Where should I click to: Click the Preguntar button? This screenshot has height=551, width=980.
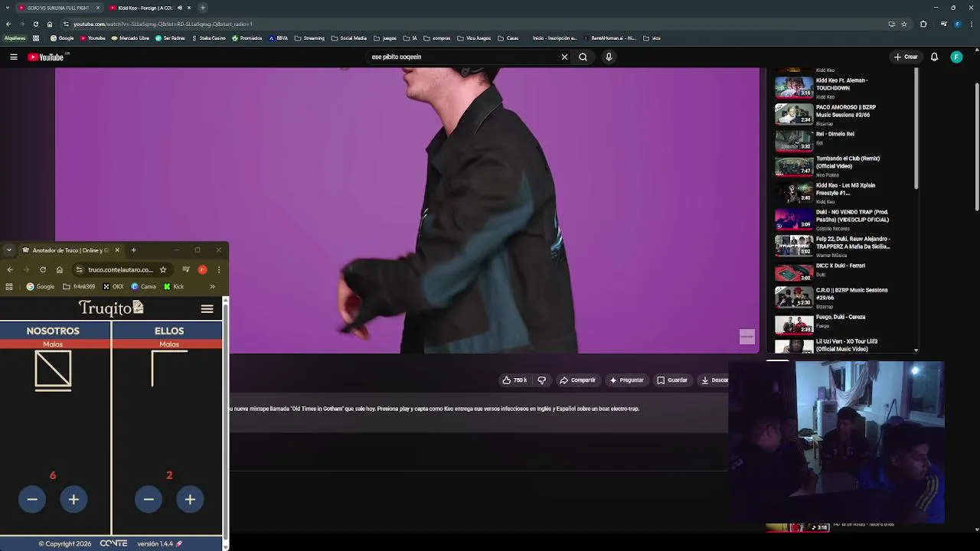[626, 380]
